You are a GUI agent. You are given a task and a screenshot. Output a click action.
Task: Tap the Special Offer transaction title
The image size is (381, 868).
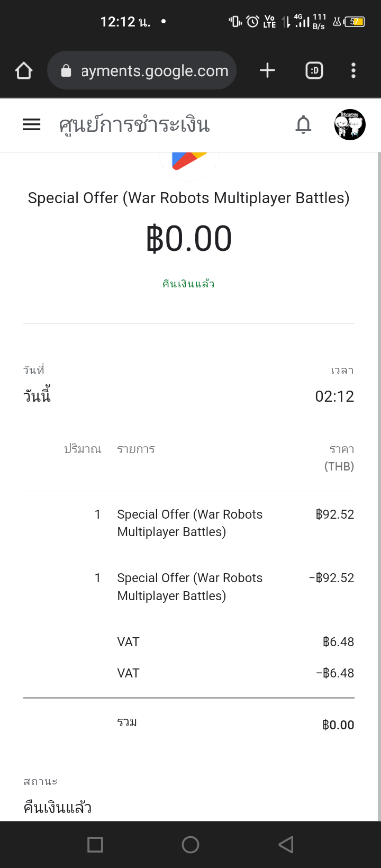(189, 198)
